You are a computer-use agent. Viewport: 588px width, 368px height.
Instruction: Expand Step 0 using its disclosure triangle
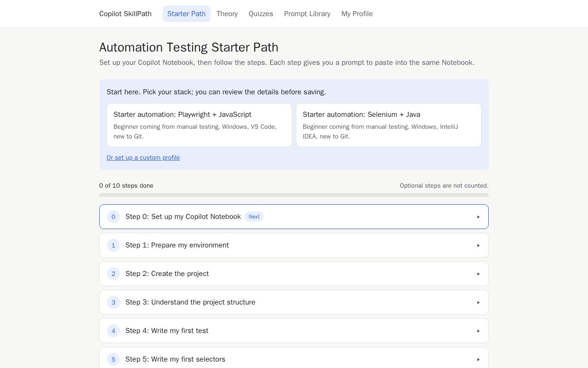point(478,217)
